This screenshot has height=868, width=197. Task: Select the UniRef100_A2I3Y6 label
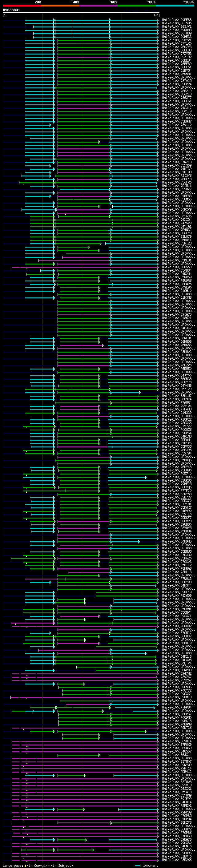coord(177,176)
